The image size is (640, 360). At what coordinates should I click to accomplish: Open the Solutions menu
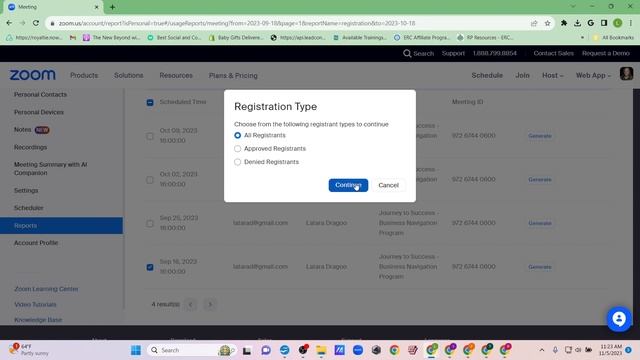pos(129,76)
